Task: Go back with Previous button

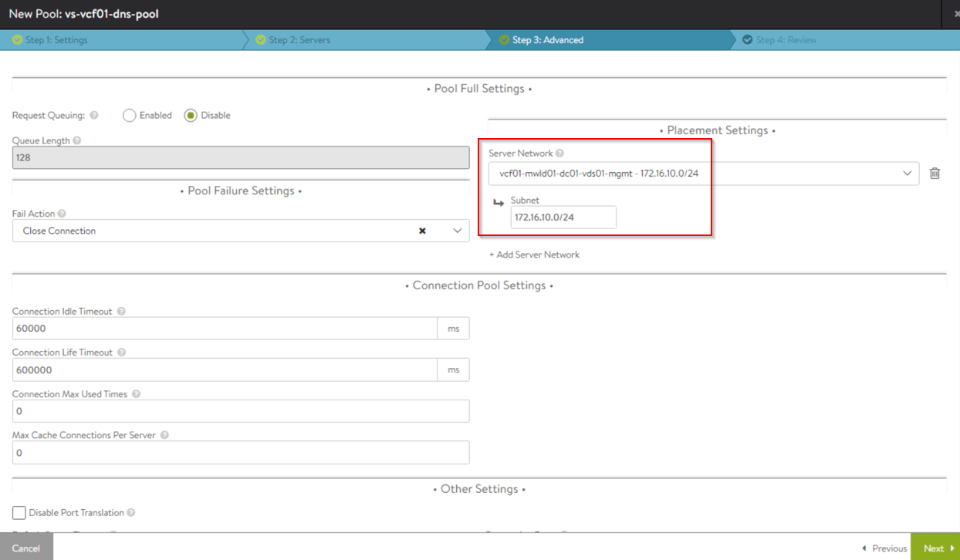Action: pos(884,548)
